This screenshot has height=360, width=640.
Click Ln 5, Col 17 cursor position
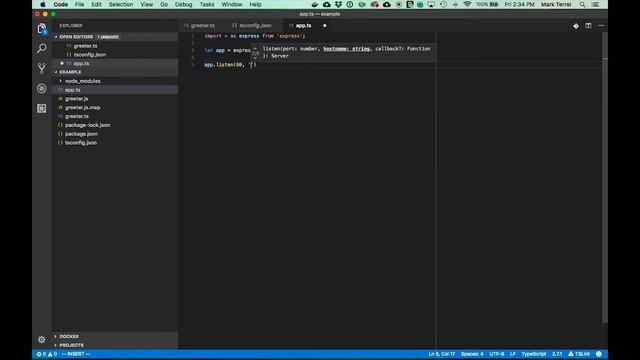point(442,354)
